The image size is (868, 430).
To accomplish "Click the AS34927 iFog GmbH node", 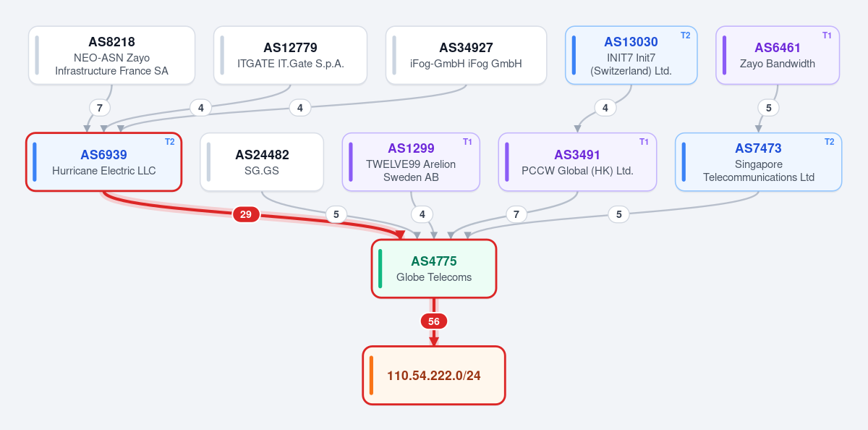I will pyautogui.click(x=466, y=56).
